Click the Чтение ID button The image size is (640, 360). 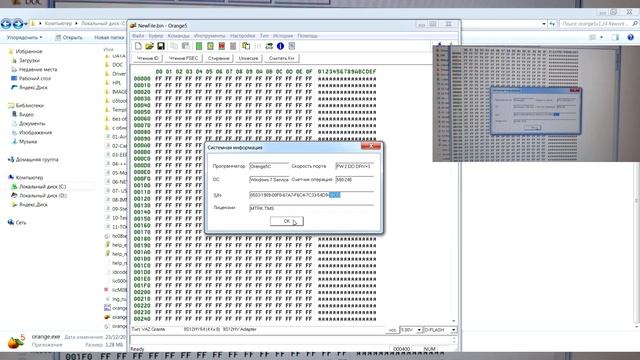click(x=148, y=58)
